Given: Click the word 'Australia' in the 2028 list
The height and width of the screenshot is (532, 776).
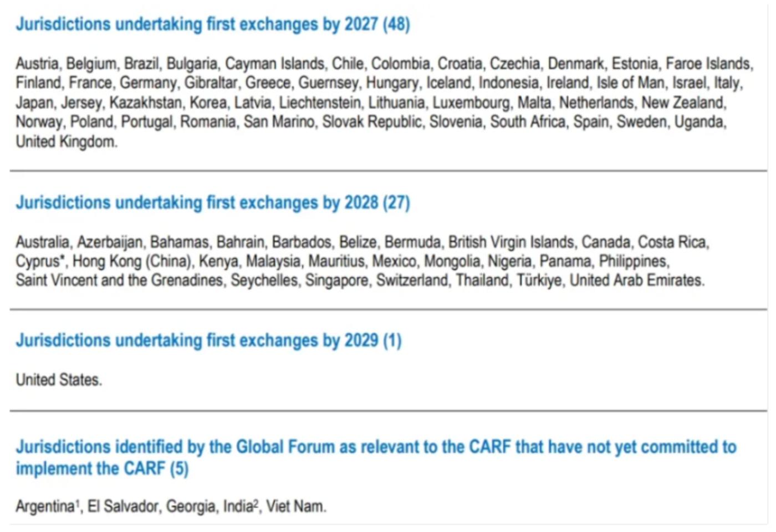Looking at the screenshot, I should [43, 242].
